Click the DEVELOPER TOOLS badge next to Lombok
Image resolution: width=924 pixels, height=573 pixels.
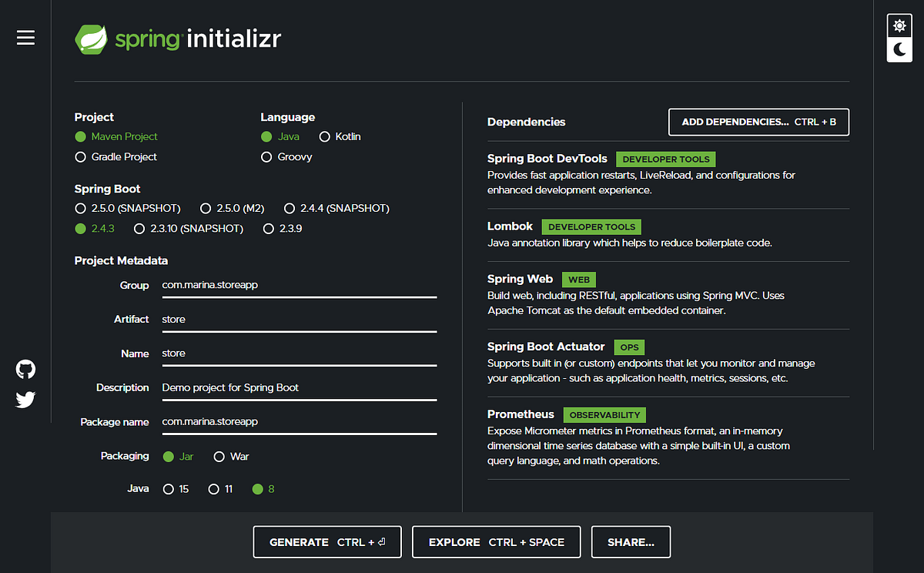(591, 226)
